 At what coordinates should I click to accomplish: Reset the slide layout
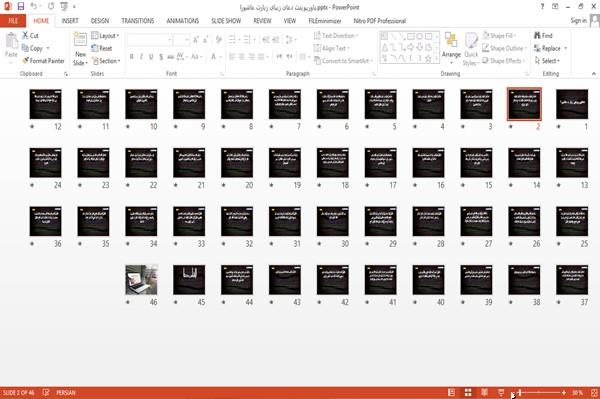tap(102, 48)
